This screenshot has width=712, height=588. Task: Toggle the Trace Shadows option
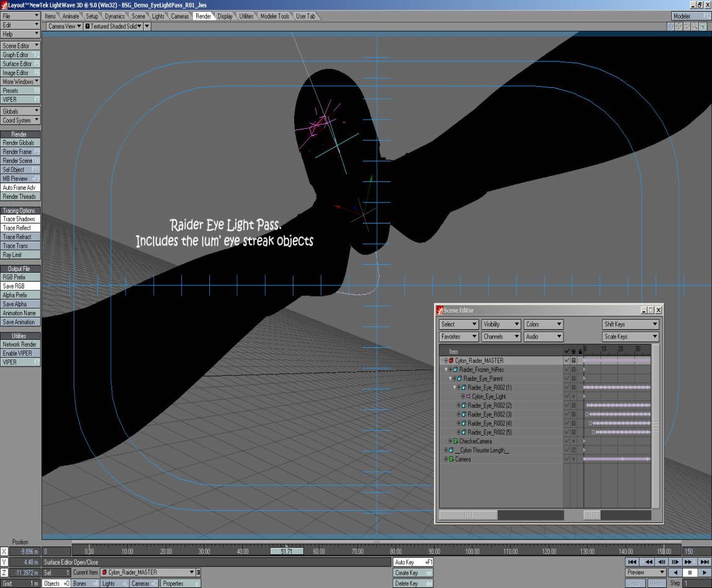click(x=20, y=219)
